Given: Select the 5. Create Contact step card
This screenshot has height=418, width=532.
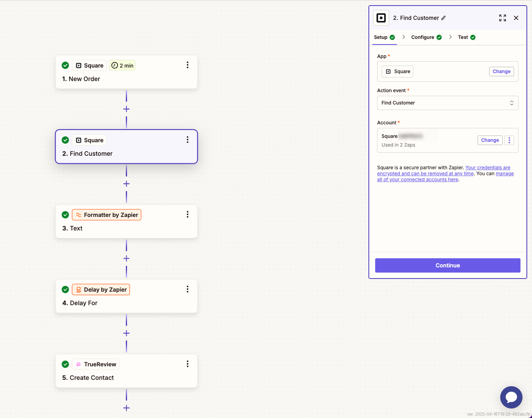Looking at the screenshot, I should pos(126,371).
